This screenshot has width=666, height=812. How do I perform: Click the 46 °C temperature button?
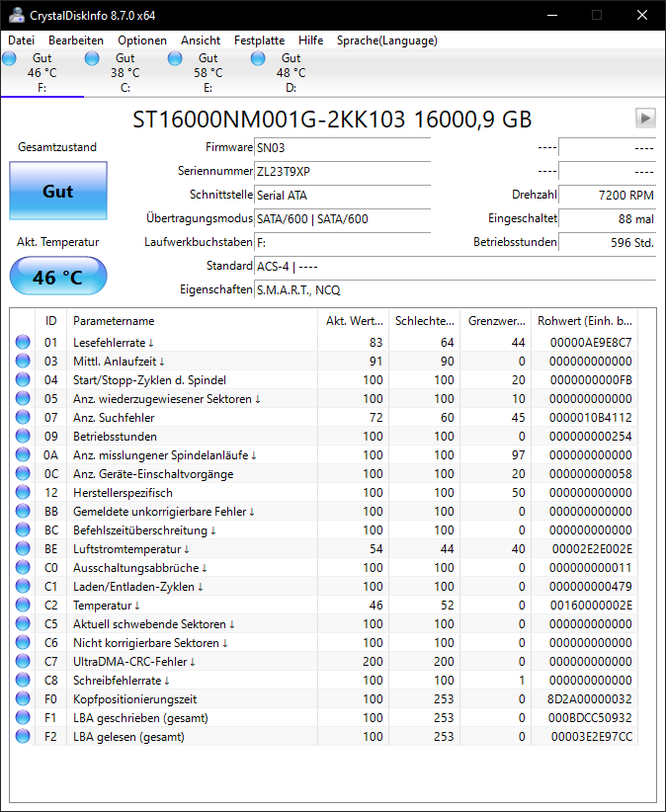pos(58,276)
